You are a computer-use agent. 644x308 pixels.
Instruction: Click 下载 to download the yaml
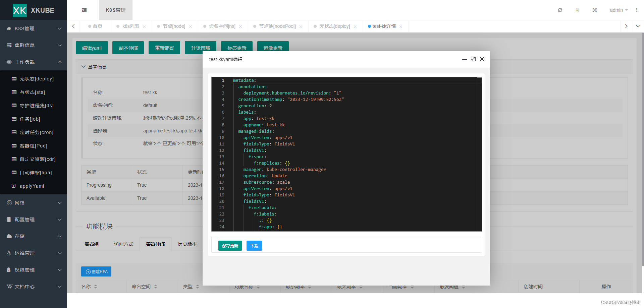click(x=254, y=246)
